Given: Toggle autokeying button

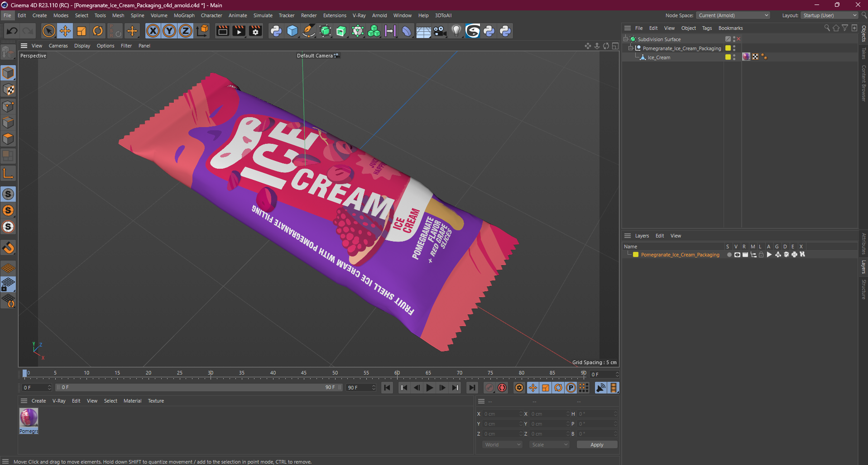Looking at the screenshot, I should pyautogui.click(x=502, y=388).
